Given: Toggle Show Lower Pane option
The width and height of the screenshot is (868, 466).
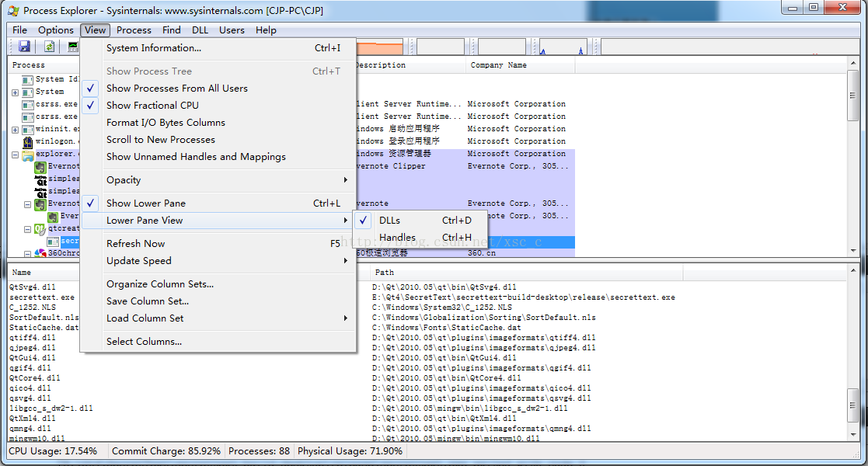Looking at the screenshot, I should [x=218, y=203].
